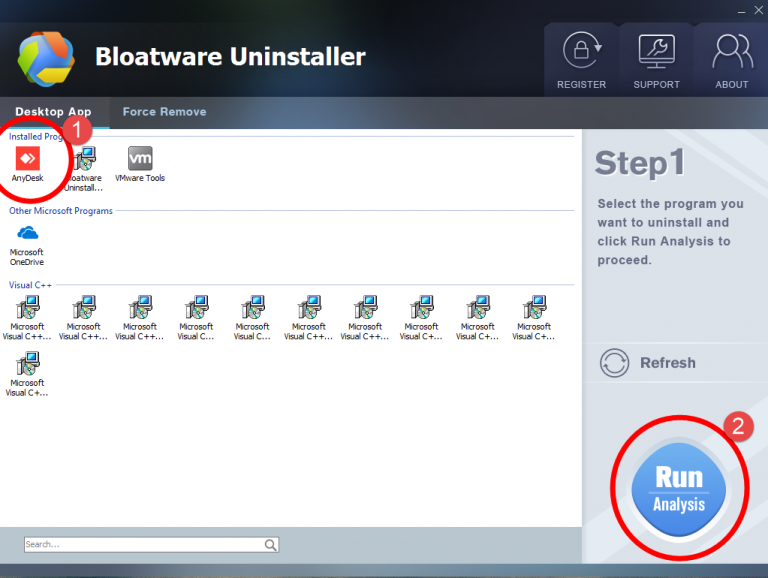Switch to the Force Remove tab
The width and height of the screenshot is (768, 578).
[x=165, y=112]
